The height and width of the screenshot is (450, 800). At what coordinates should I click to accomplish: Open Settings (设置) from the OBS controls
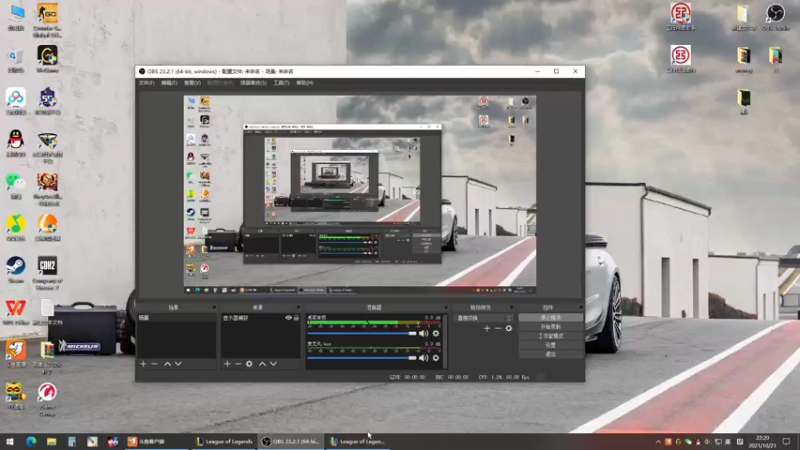coord(551,345)
